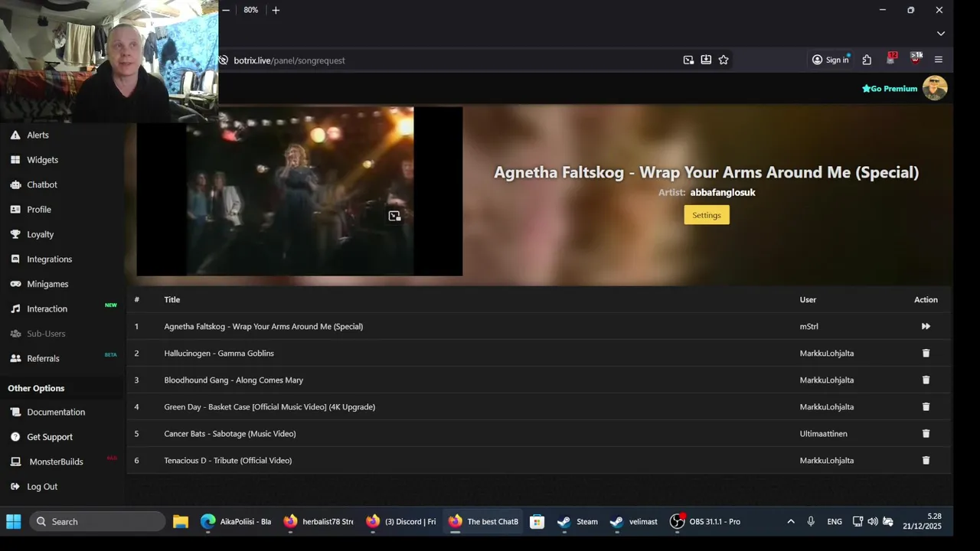Open the Interaction section

[40, 309]
